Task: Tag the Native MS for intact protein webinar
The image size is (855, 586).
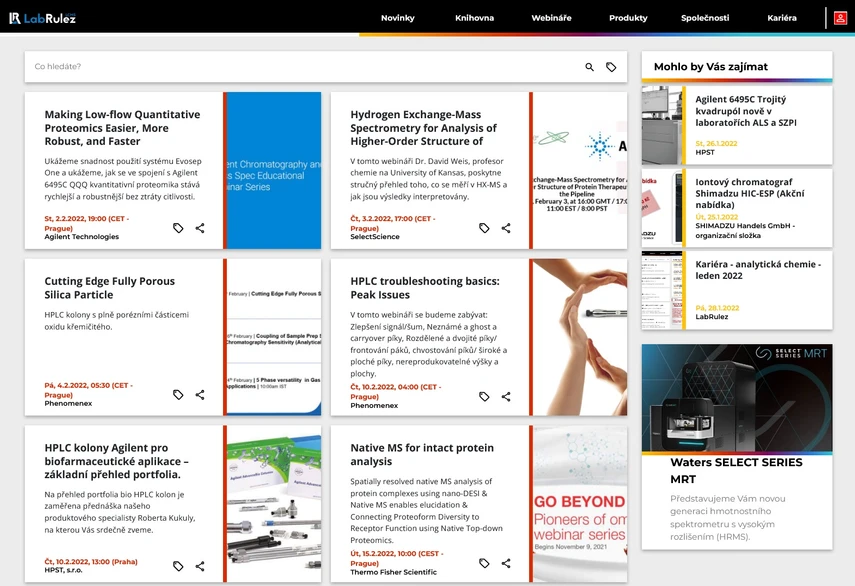Action: [484, 563]
